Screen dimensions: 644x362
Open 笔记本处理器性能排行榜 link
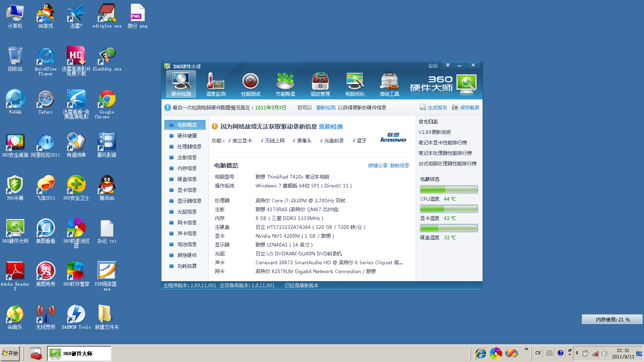click(445, 153)
